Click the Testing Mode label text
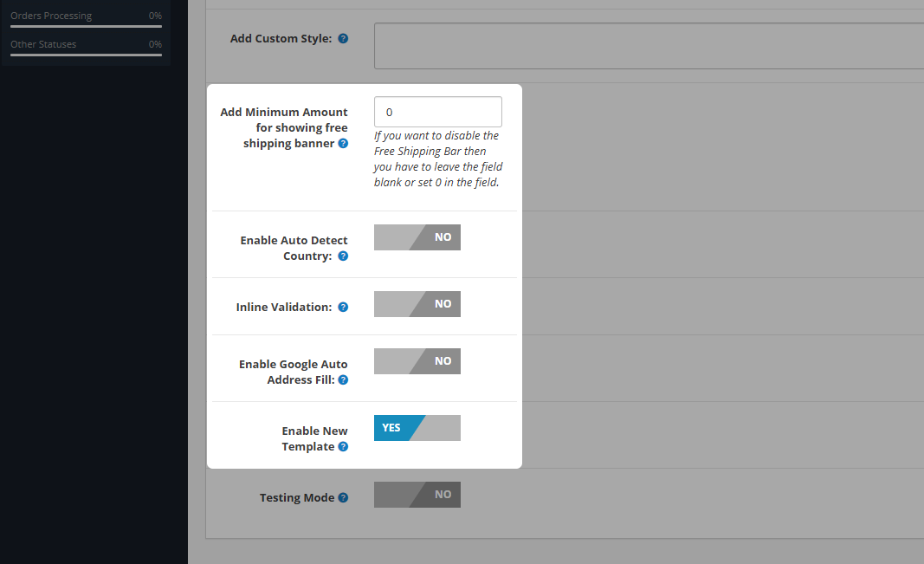This screenshot has width=924, height=564. pos(297,498)
